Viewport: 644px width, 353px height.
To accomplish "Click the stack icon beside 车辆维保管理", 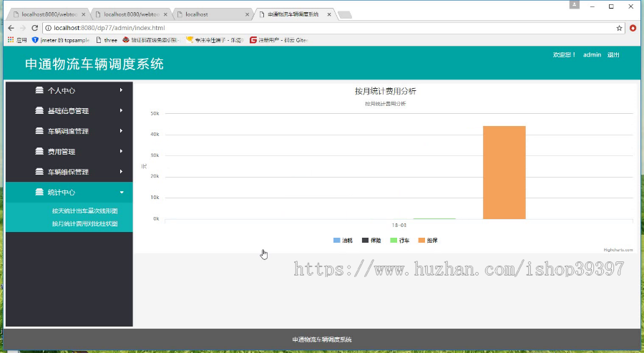I will pyautogui.click(x=39, y=171).
